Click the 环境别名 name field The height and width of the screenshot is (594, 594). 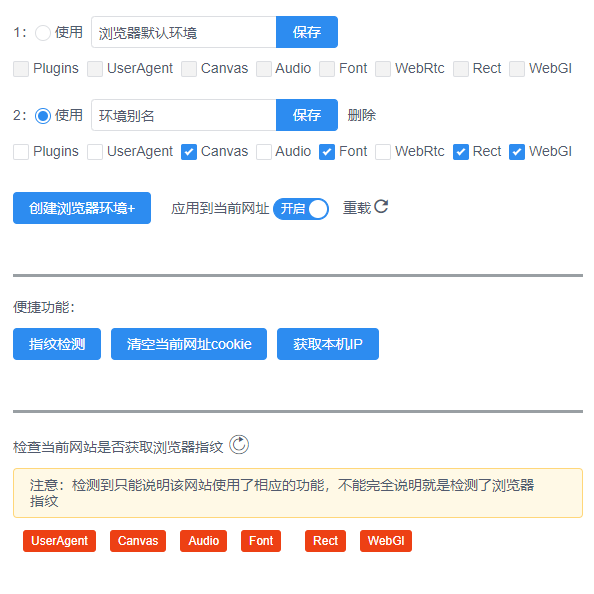pos(184,115)
